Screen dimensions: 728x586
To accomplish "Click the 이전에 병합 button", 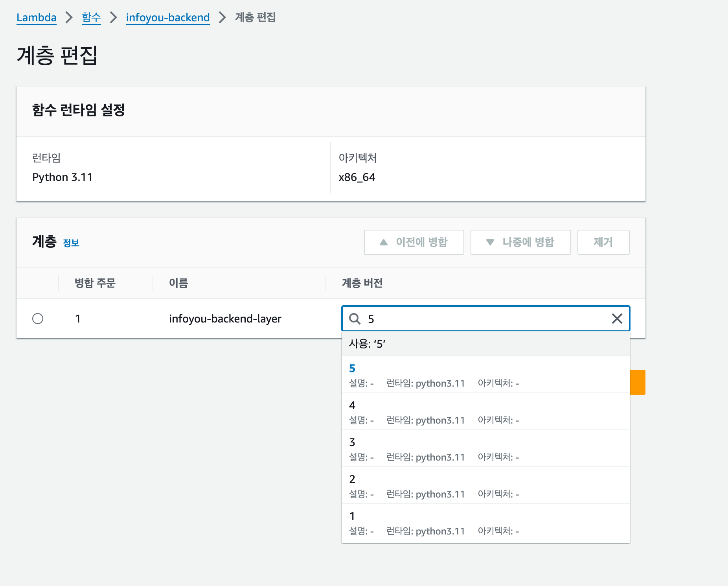I will tap(414, 242).
